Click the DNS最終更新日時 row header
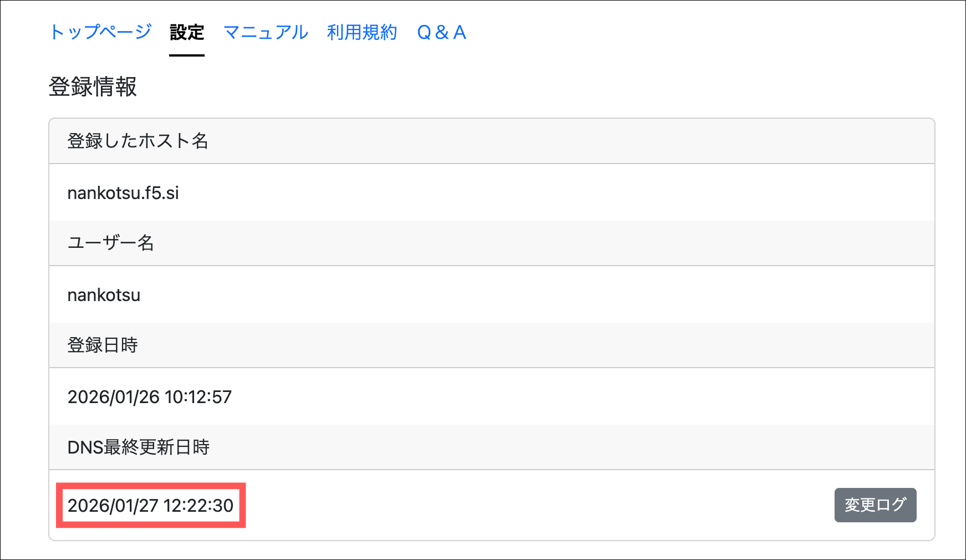The image size is (966, 560). point(138,447)
